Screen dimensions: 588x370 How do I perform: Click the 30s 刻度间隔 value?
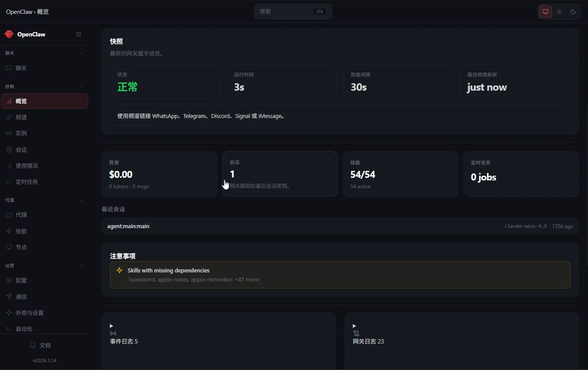(x=359, y=87)
